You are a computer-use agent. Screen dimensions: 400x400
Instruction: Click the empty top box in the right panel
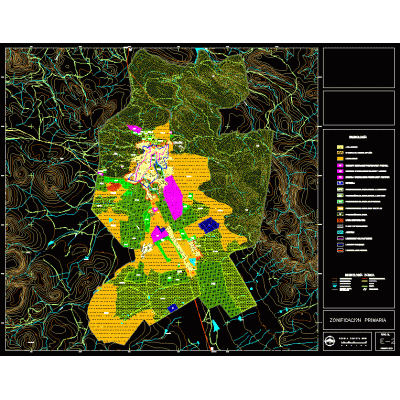click(x=359, y=68)
